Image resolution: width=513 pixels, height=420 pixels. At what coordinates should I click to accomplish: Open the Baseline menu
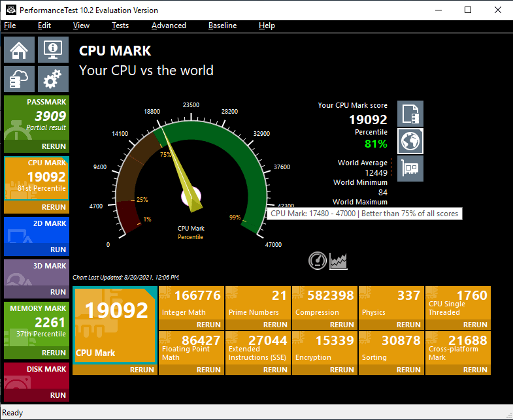tap(222, 25)
